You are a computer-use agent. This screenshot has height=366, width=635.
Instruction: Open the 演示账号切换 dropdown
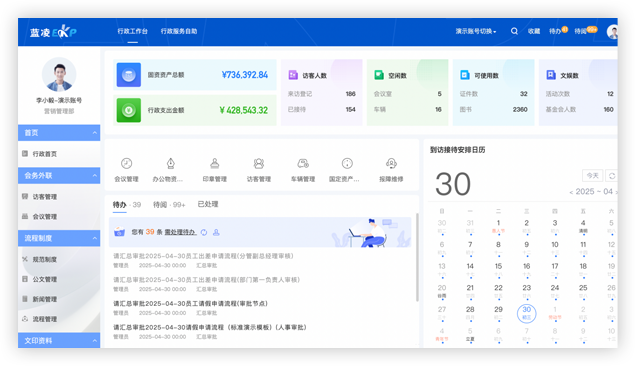(x=476, y=31)
